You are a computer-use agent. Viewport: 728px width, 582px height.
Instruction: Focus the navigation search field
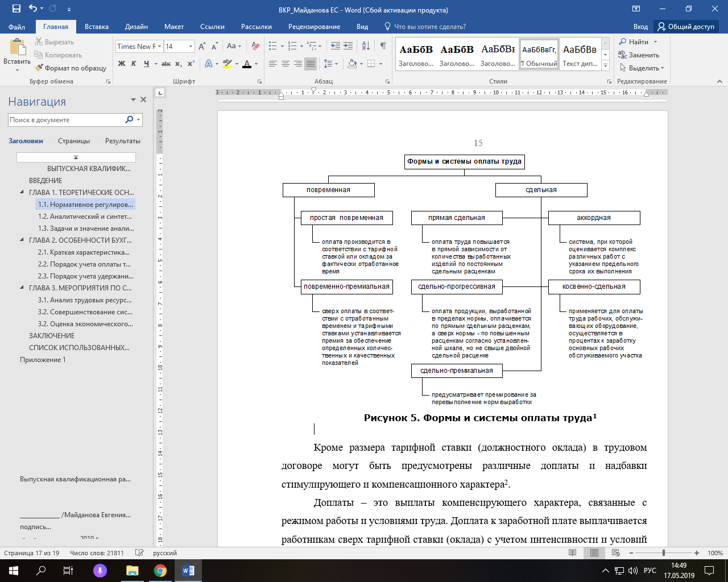tap(67, 120)
